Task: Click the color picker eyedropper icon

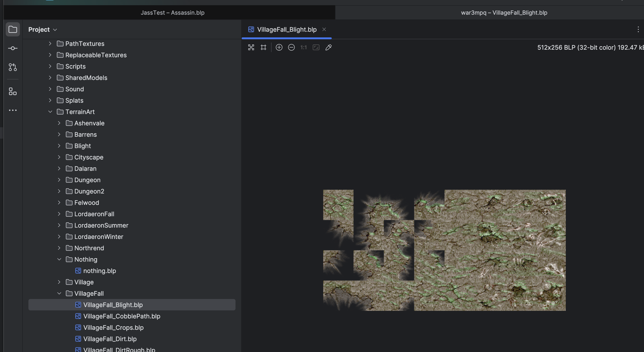Action: click(328, 48)
